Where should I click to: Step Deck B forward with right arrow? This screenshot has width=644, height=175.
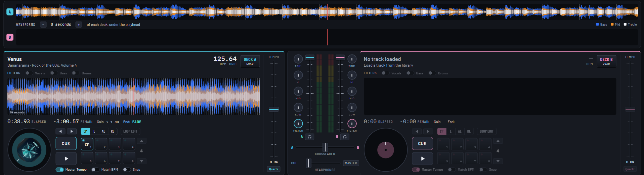(428, 131)
